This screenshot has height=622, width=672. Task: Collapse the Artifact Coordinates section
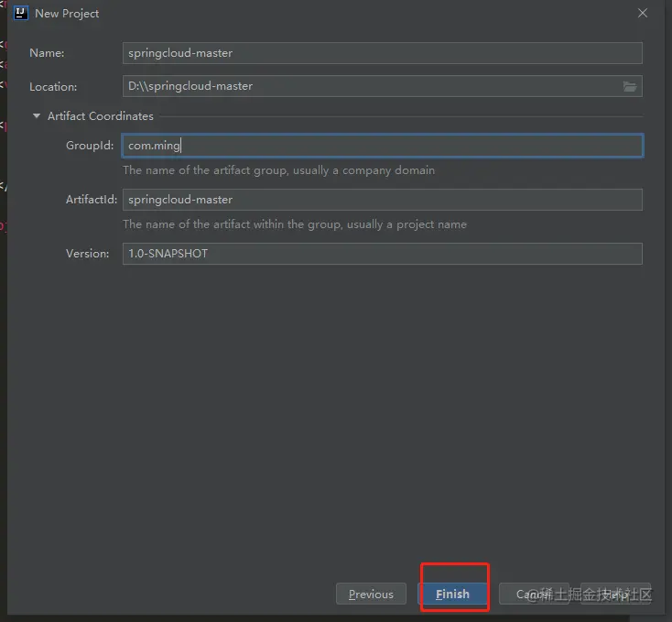(x=37, y=115)
